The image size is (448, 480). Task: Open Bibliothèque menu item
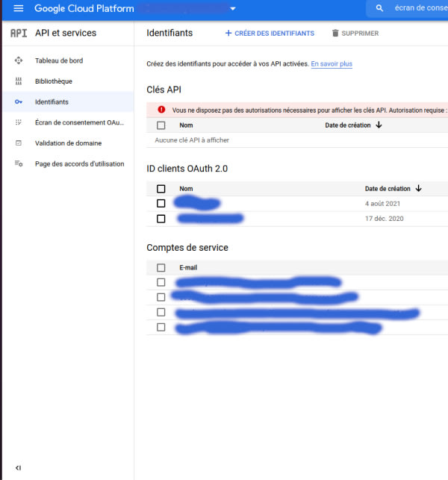coord(68,81)
